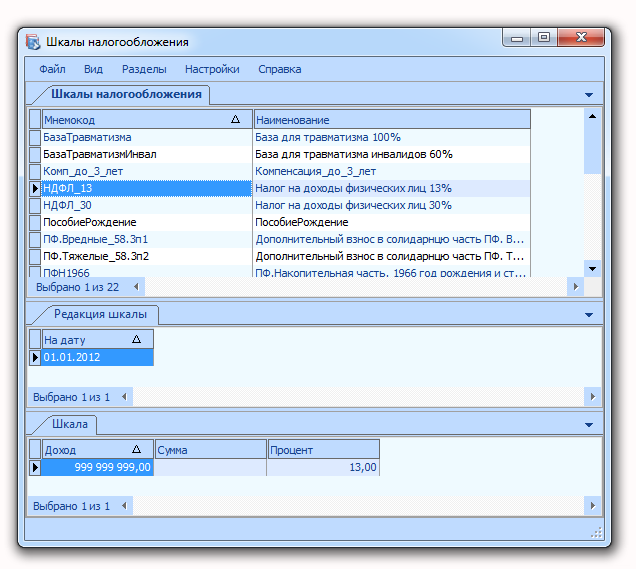Image resolution: width=636 pixels, height=569 pixels.
Task: Click the select-all corner of tax scales grid
Action: tap(35, 120)
